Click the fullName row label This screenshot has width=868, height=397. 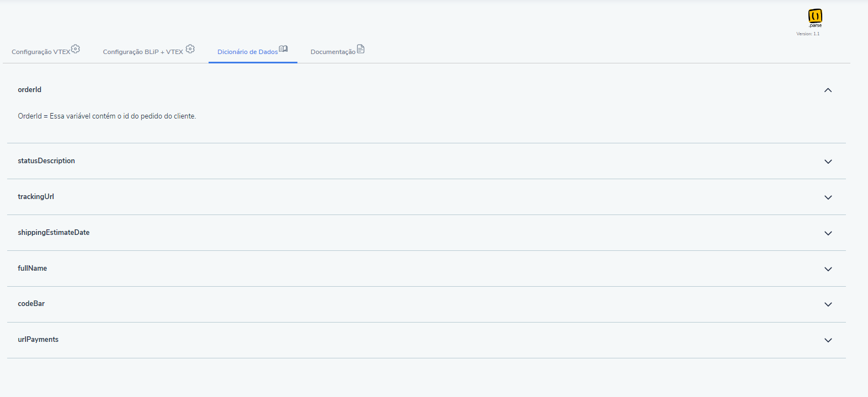(x=33, y=269)
